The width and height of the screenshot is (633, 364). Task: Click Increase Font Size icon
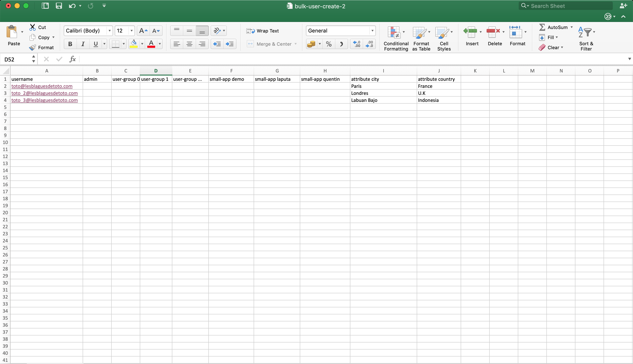143,31
